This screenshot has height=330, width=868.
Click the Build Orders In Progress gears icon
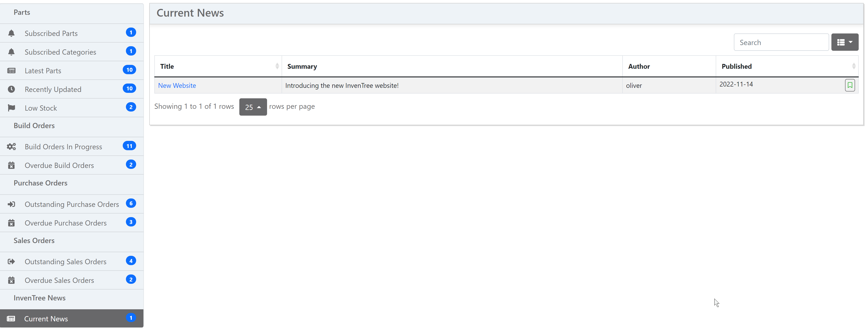coord(11,146)
